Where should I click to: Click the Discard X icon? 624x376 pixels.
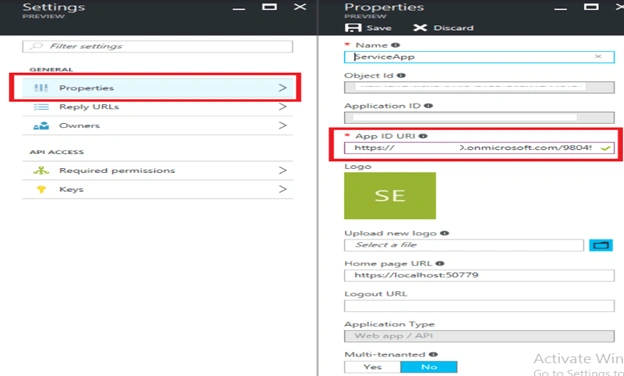point(420,27)
